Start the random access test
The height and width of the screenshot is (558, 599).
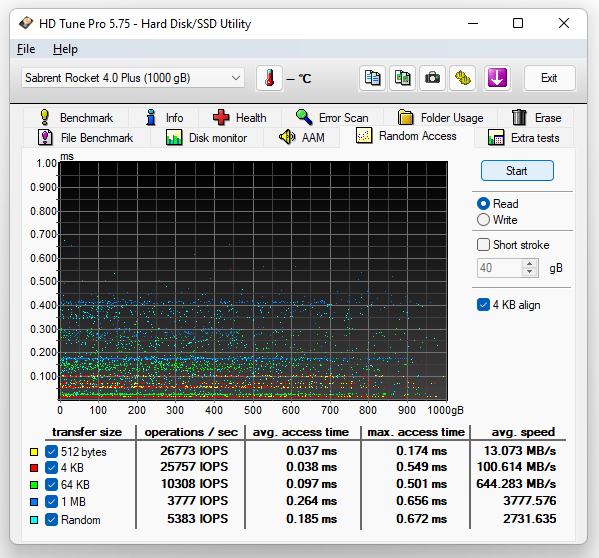coord(517,171)
